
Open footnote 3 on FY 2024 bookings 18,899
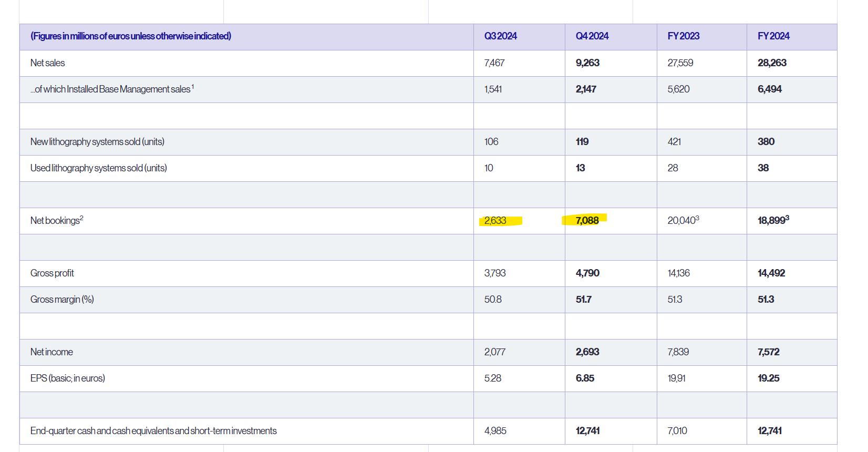click(787, 218)
